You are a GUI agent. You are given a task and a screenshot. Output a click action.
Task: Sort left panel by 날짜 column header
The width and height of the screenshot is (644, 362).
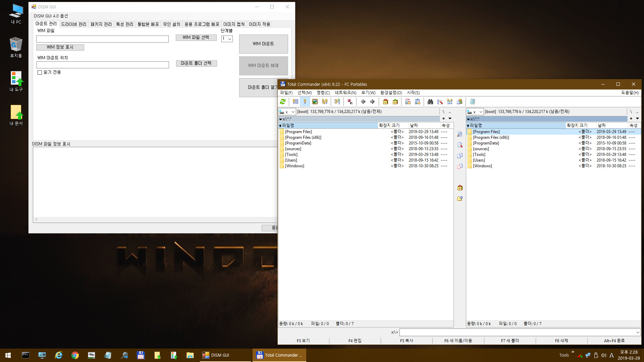(424, 125)
